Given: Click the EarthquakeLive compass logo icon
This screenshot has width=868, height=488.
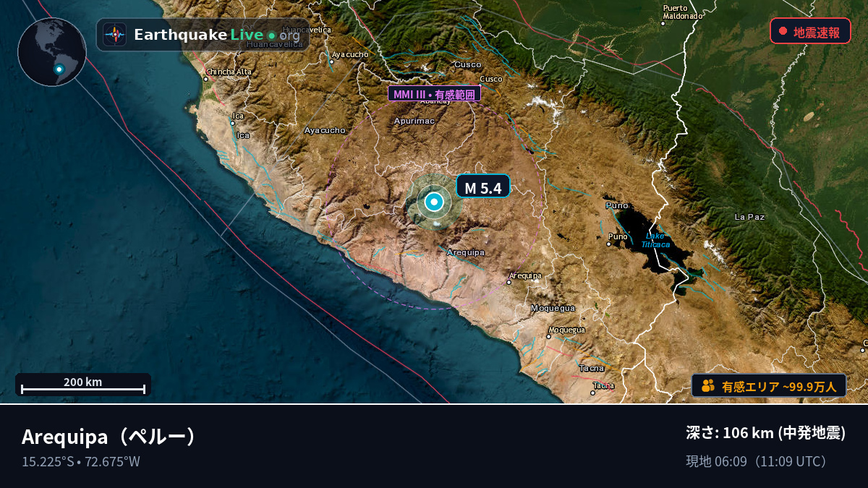Looking at the screenshot, I should coord(114,34).
